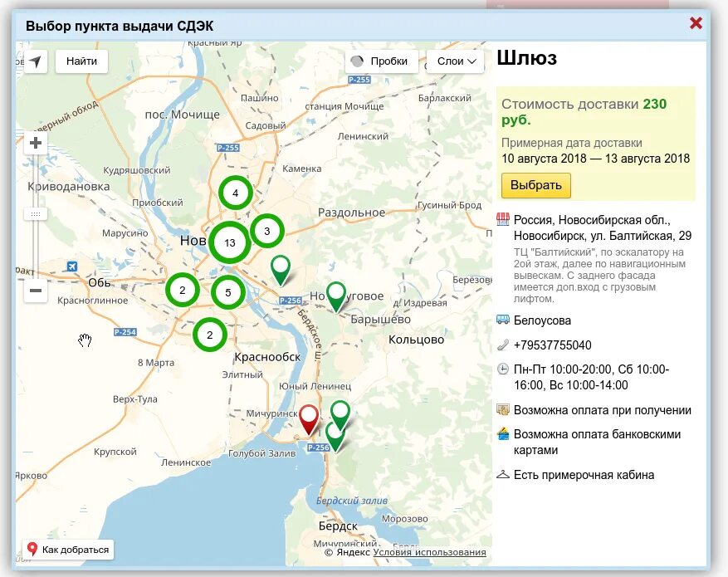Image resolution: width=728 pixels, height=577 pixels.
Task: Click the phone handset icon
Action: tap(503, 345)
